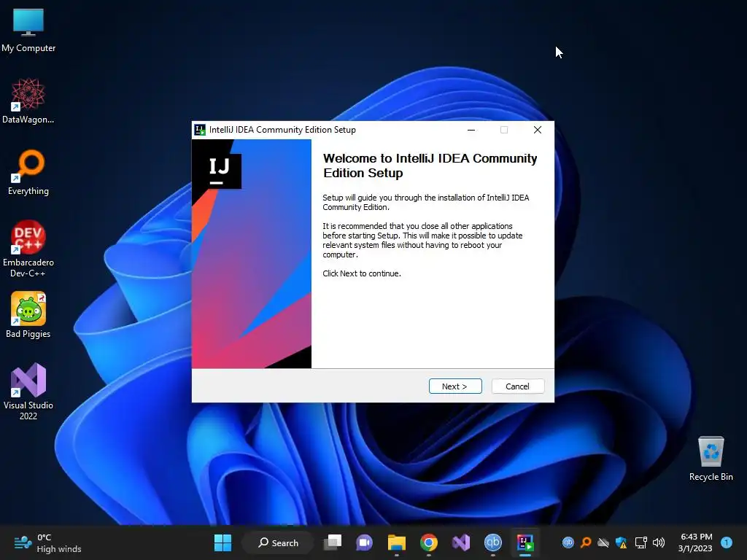Open Google Chrome from the taskbar

(429, 542)
